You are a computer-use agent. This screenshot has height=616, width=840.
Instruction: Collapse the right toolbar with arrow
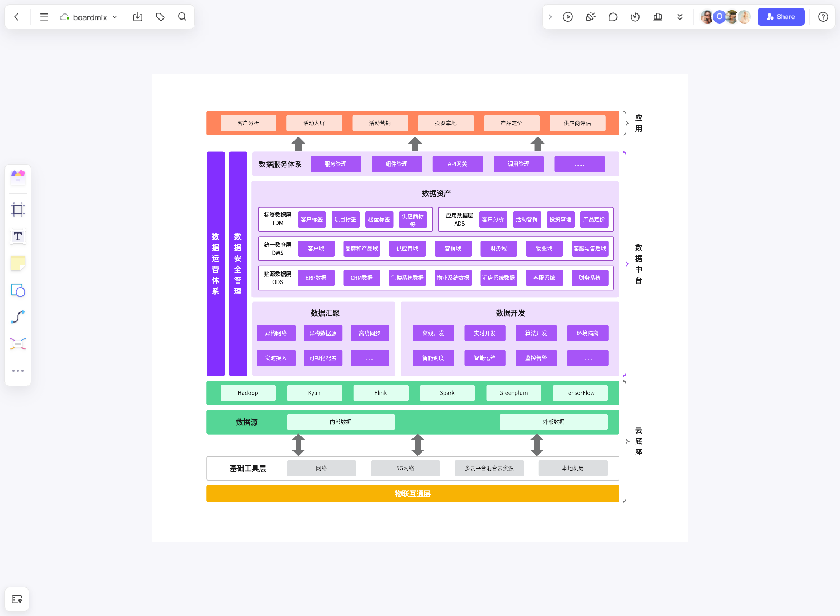coord(550,17)
